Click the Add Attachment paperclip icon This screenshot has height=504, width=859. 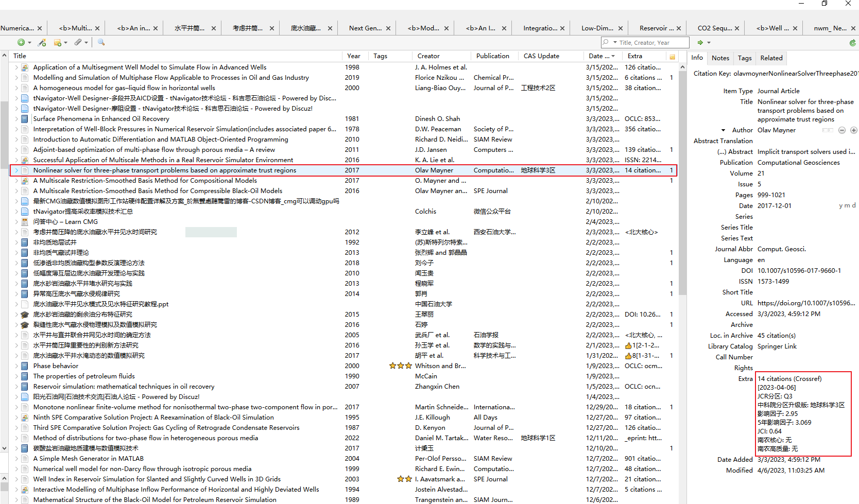coord(77,42)
